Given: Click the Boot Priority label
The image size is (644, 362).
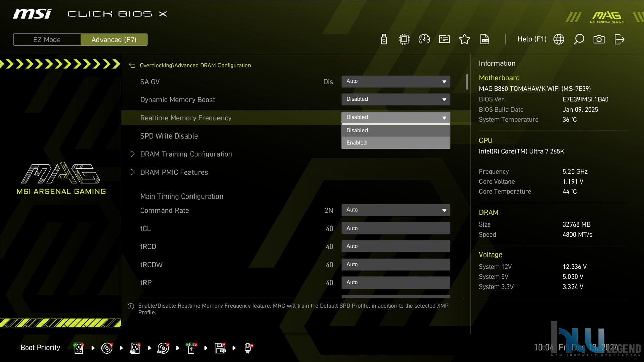Looking at the screenshot, I should [40, 348].
